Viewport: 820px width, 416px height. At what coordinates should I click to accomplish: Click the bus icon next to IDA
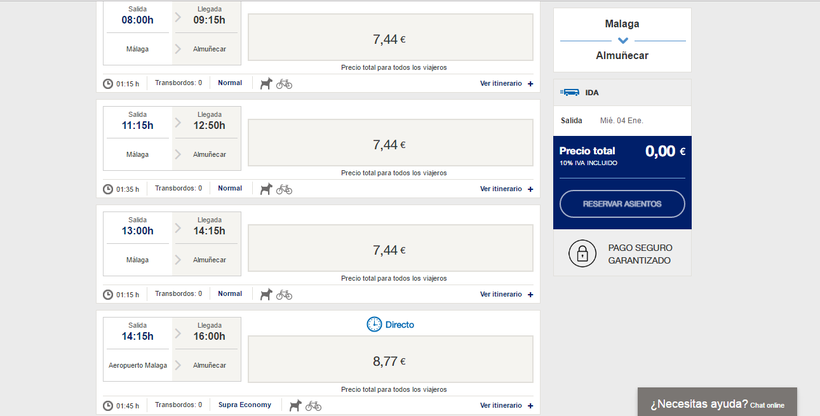[570, 92]
